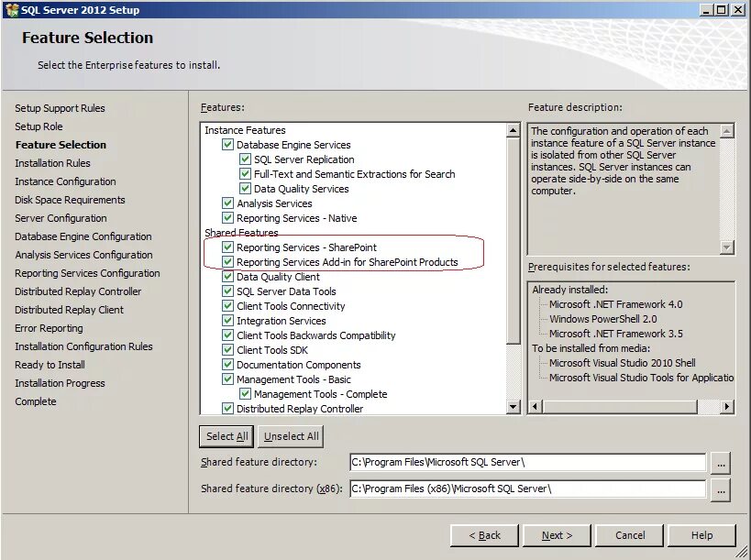Toggle Full-Text and Semantic Extractions checkbox

tap(245, 174)
